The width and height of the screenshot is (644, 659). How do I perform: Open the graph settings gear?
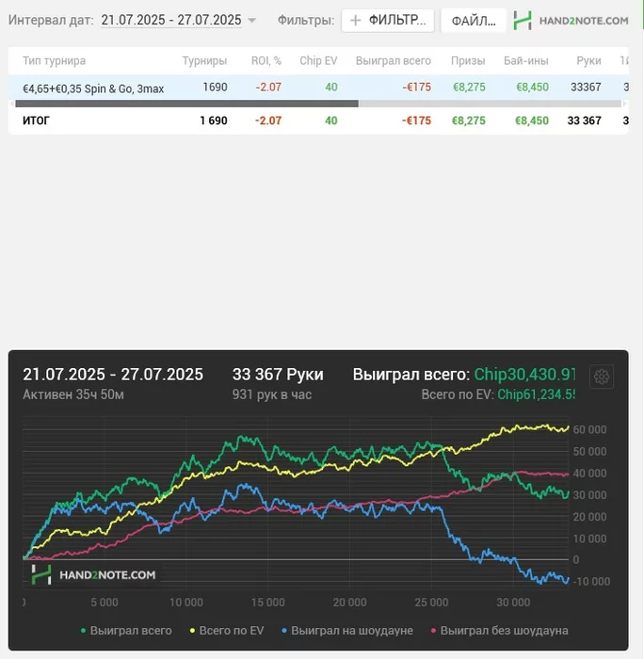(x=602, y=378)
